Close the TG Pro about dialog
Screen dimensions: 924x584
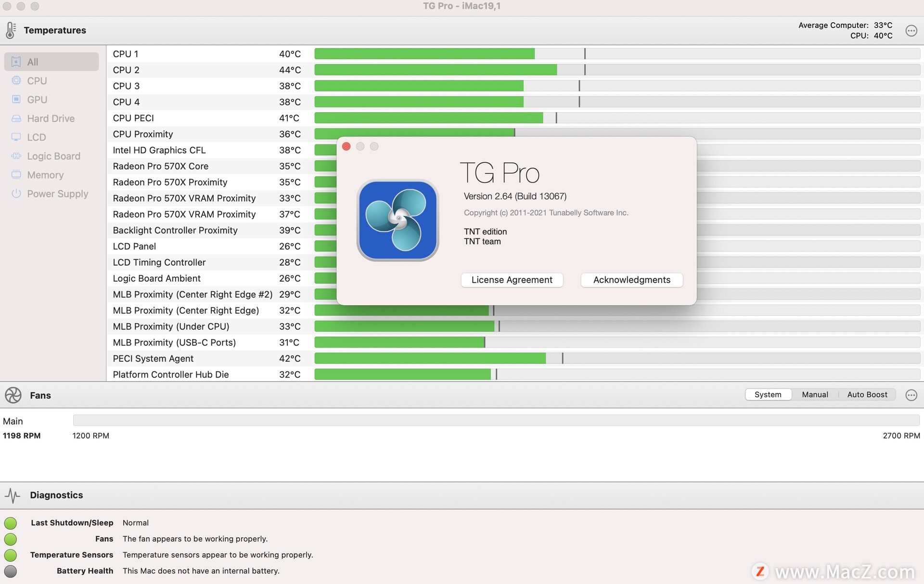pos(346,146)
